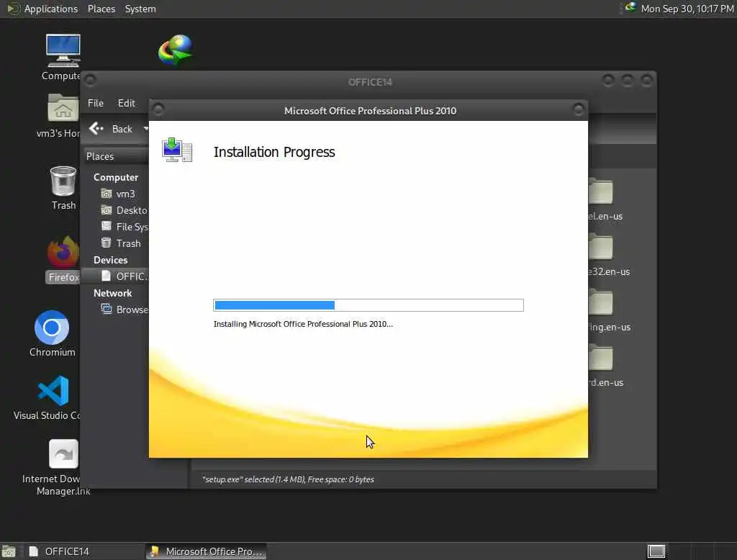Click the installation progress bar
737x560 pixels.
tap(368, 305)
